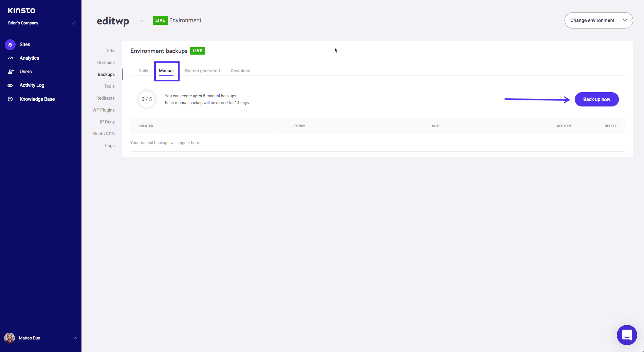The height and width of the screenshot is (352, 644).
Task: Select the Knowledge Base question mark icon
Action: pos(10,99)
